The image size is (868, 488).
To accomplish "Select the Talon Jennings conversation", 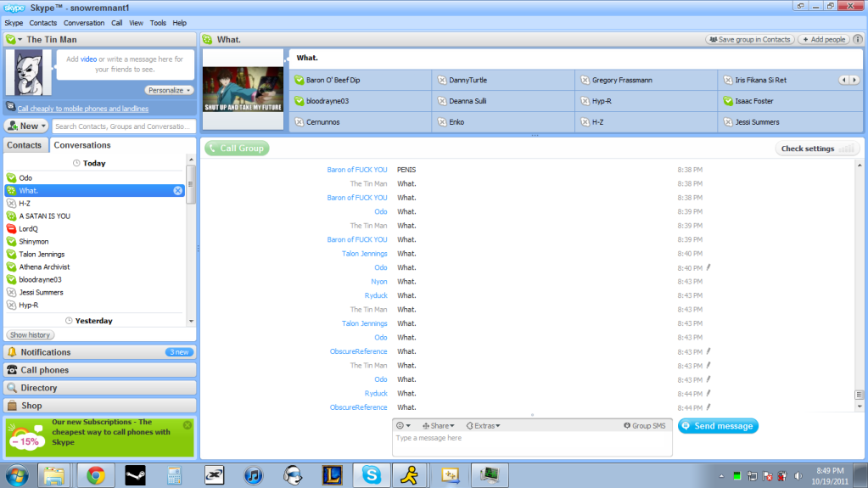I will tap(42, 255).
